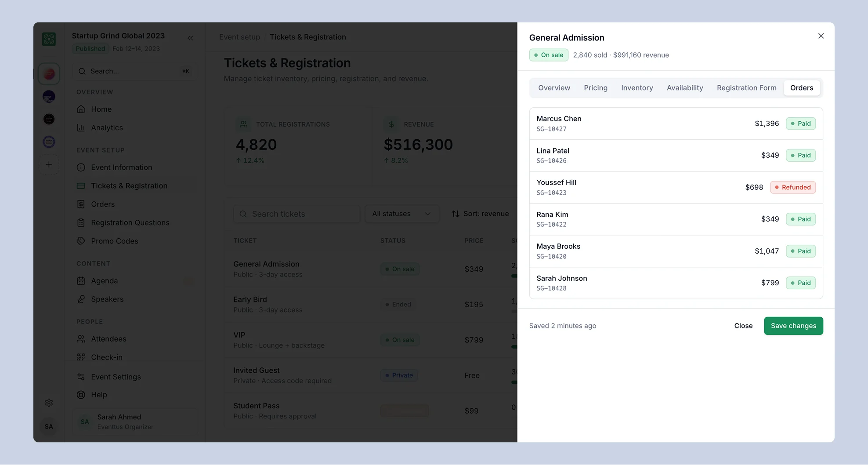Switch to the Inventory tab
Image resolution: width=868 pixels, height=465 pixels.
point(637,88)
